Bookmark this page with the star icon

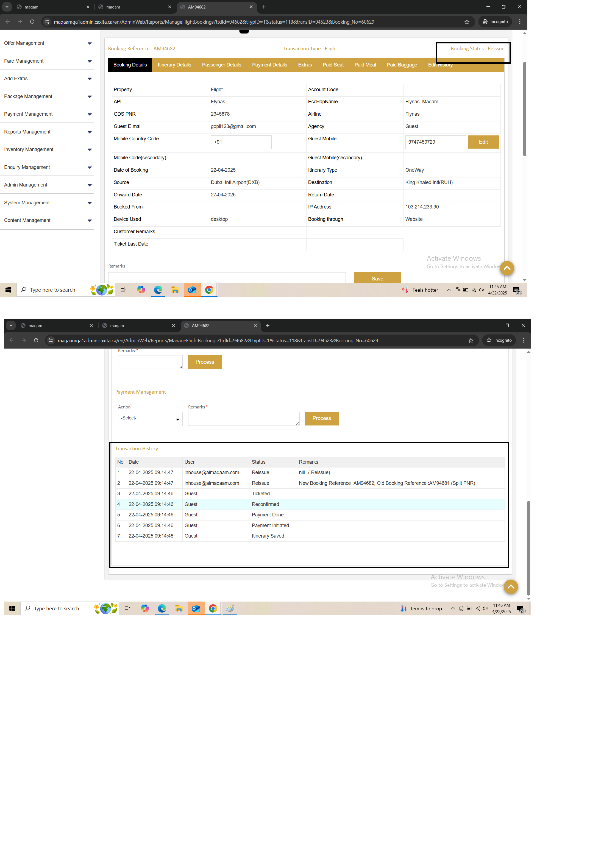466,22
